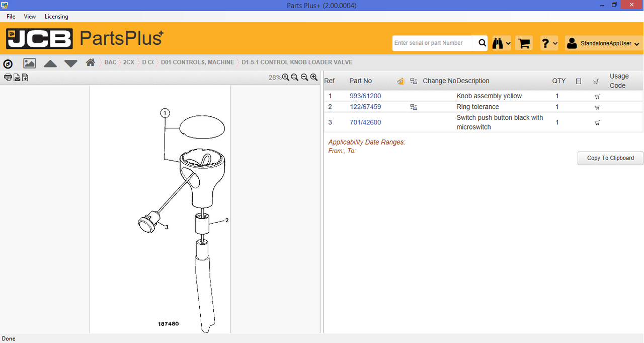Restore the window using title bar button
This screenshot has width=644, height=343.
click(x=614, y=5)
